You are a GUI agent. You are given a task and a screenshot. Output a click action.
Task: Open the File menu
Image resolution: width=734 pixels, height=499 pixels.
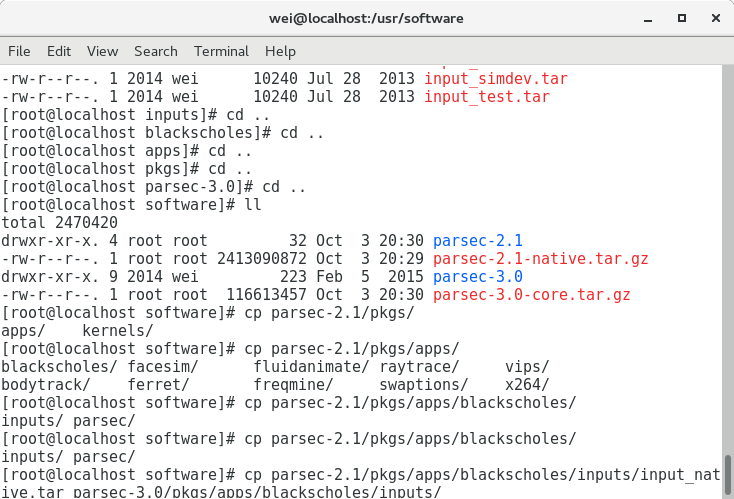tap(19, 51)
